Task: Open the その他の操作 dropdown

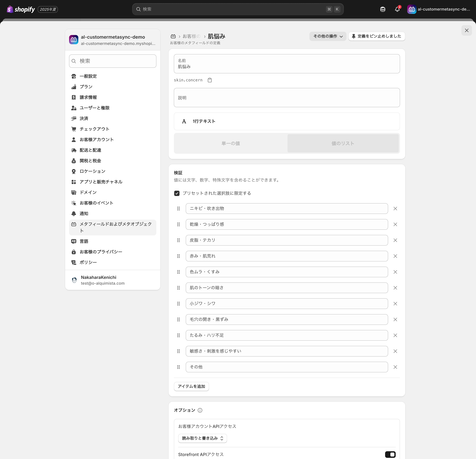Action: (x=328, y=36)
